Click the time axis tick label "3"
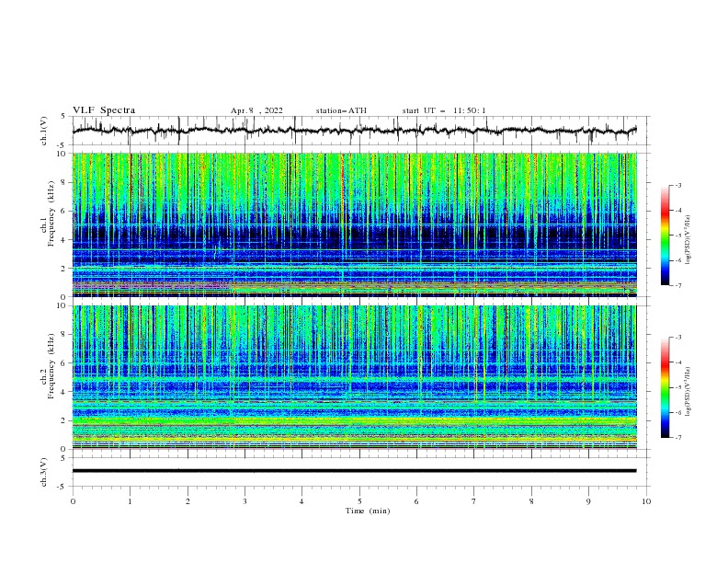Image resolution: width=728 pixels, height=563 pixels. (x=245, y=501)
